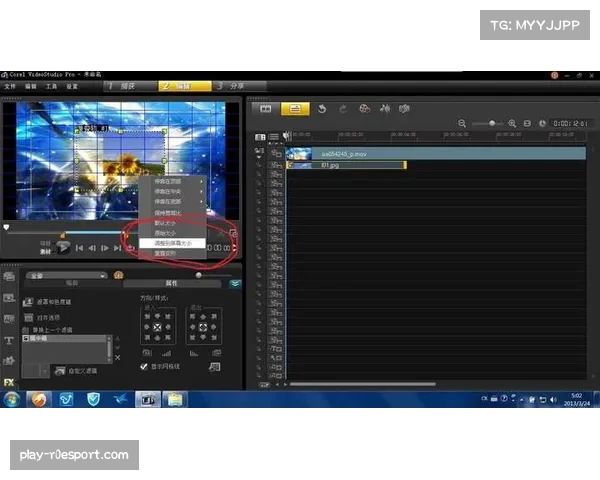Click the zoom out magnifier icon

pyautogui.click(x=463, y=123)
